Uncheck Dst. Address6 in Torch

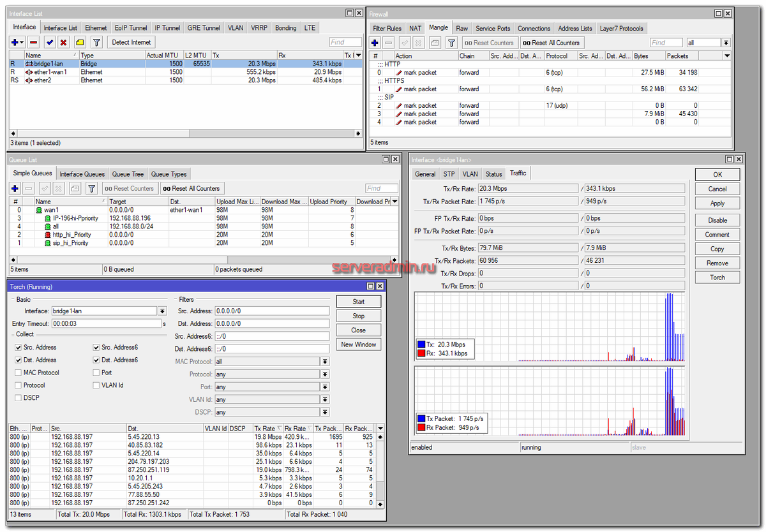96,360
